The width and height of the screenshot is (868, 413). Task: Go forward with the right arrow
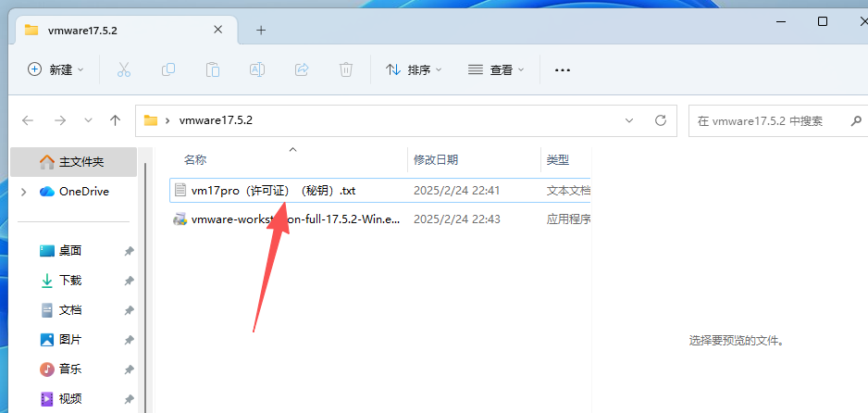click(61, 120)
